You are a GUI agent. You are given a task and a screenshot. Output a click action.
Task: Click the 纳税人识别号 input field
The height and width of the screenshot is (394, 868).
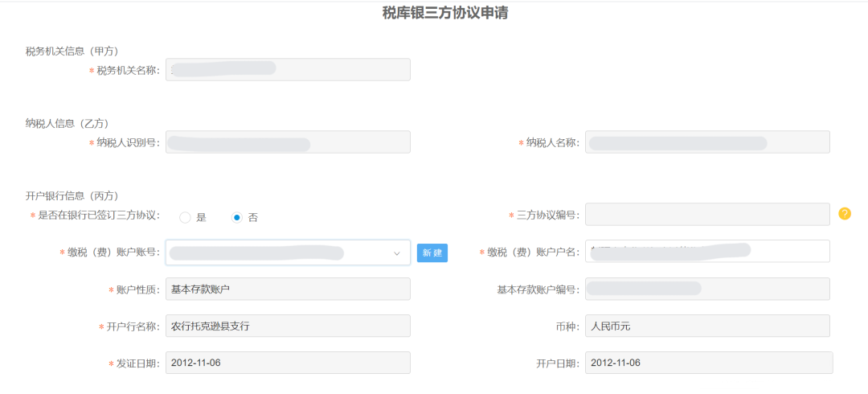coord(288,142)
